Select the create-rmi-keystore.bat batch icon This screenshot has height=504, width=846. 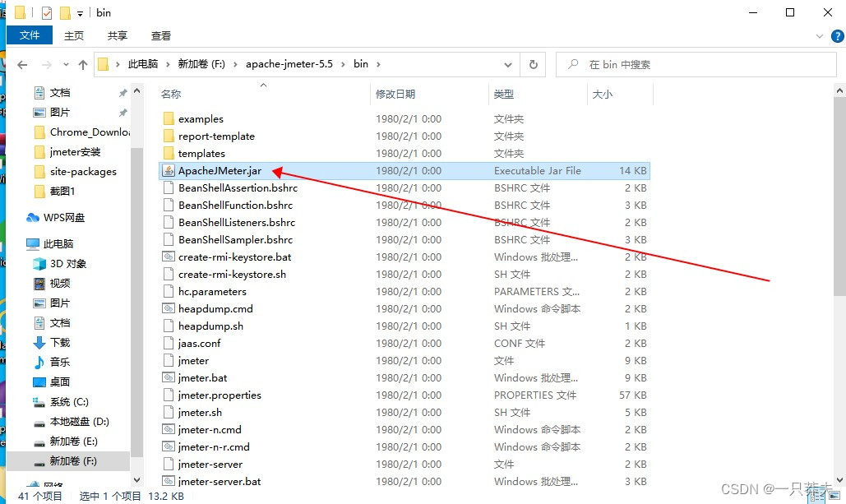click(169, 257)
